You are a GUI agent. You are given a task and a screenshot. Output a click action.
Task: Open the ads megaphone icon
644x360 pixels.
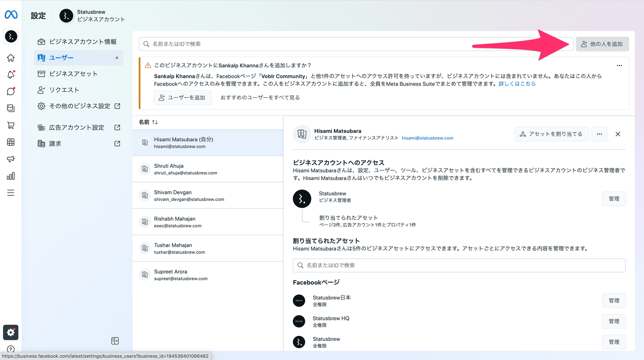11,159
